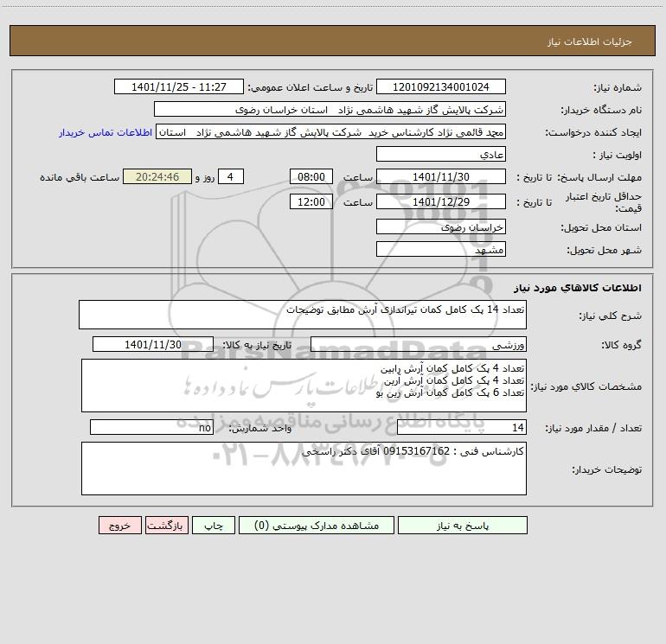Click the quantity field showing 14
Image resolution: width=666 pixels, height=644 pixels.
click(x=462, y=427)
